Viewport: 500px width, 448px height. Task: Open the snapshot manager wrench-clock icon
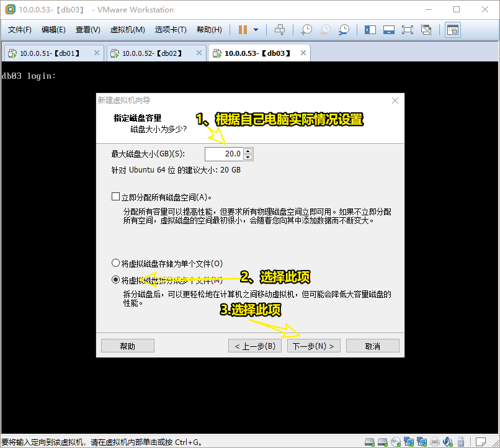pyautogui.click(x=344, y=30)
